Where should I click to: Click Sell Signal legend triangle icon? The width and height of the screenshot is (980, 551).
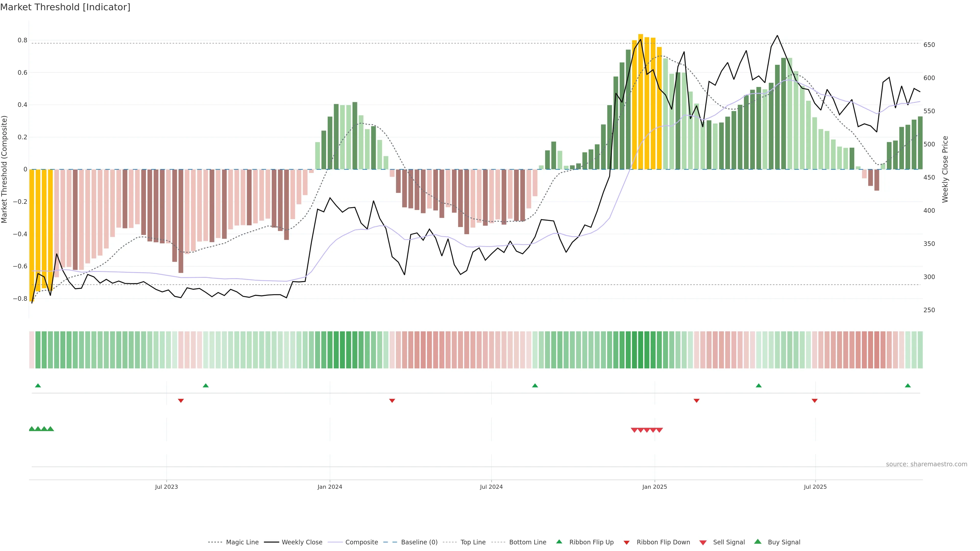click(x=703, y=543)
